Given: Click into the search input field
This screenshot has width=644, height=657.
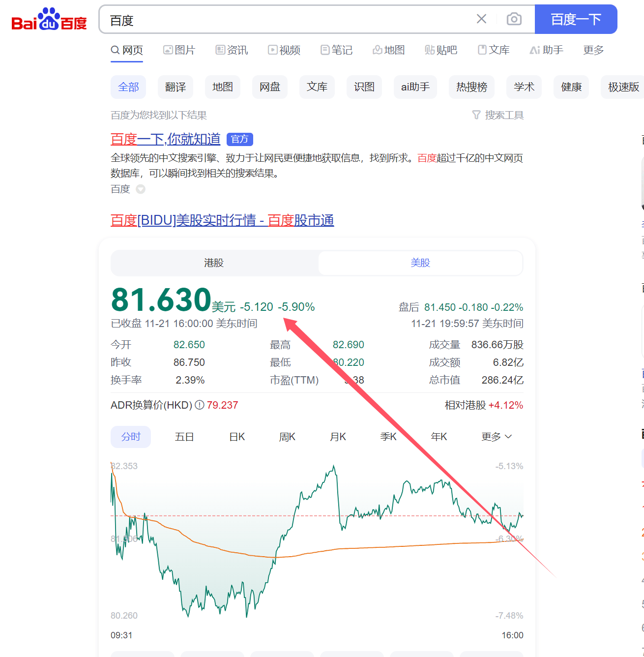Looking at the screenshot, I should [290, 20].
